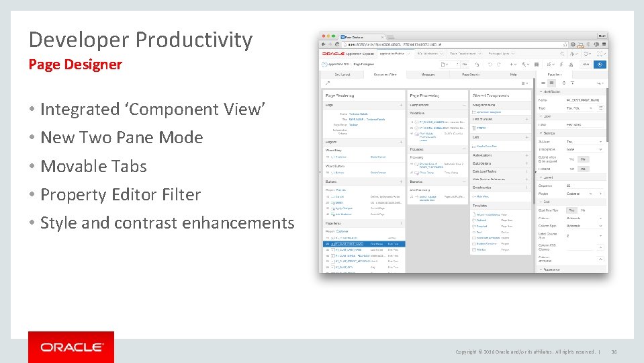Click the component view grid icon in toolbar
Viewport: 644px width, 363px height.
click(x=537, y=65)
